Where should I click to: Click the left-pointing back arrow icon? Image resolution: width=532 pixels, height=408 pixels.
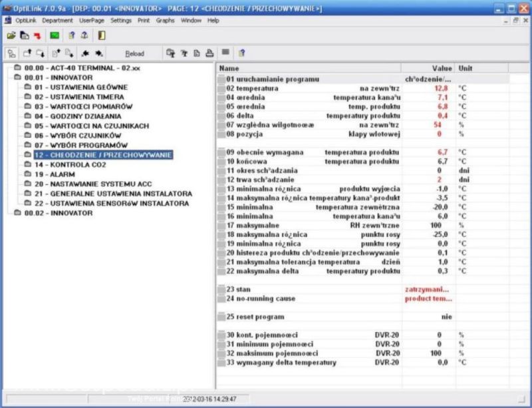pos(85,53)
